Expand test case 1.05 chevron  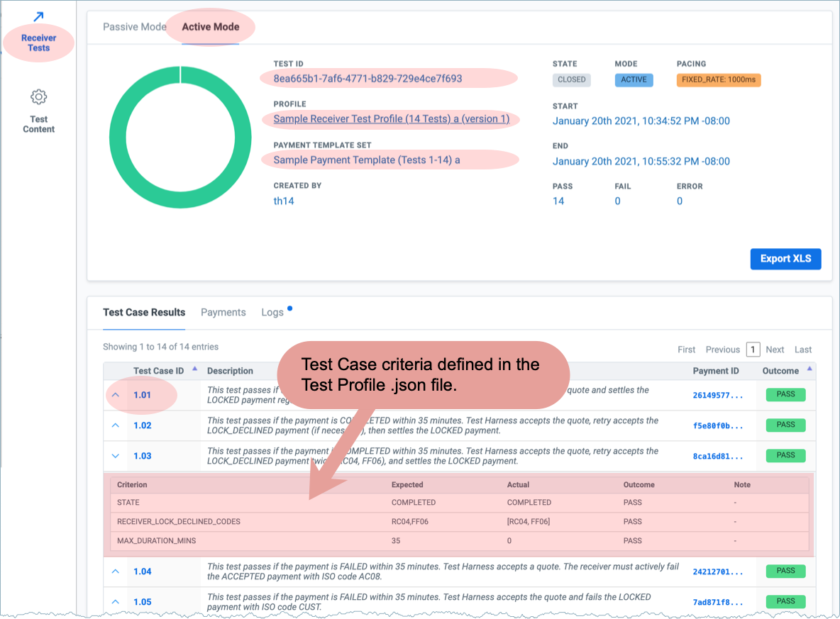click(x=116, y=602)
